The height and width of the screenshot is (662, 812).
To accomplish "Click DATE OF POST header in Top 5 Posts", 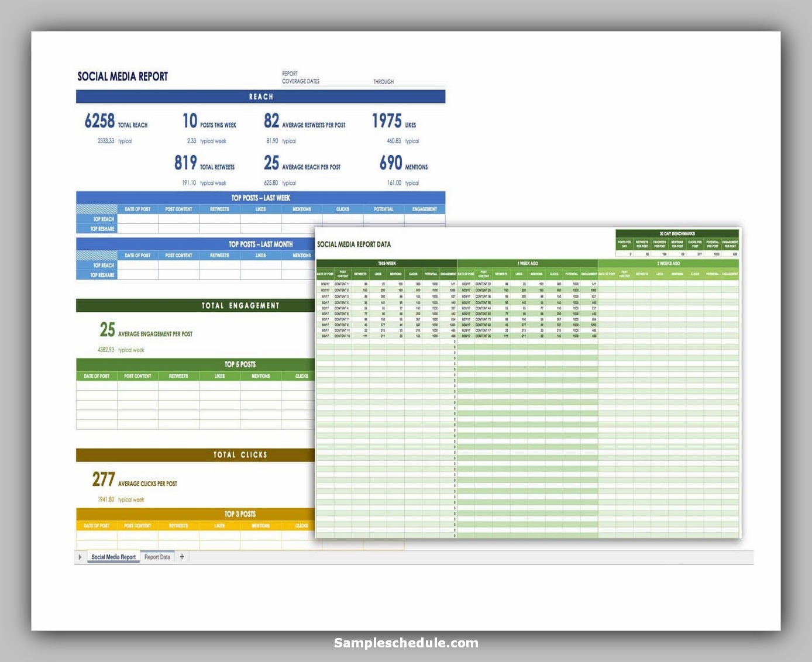I will tap(97, 376).
